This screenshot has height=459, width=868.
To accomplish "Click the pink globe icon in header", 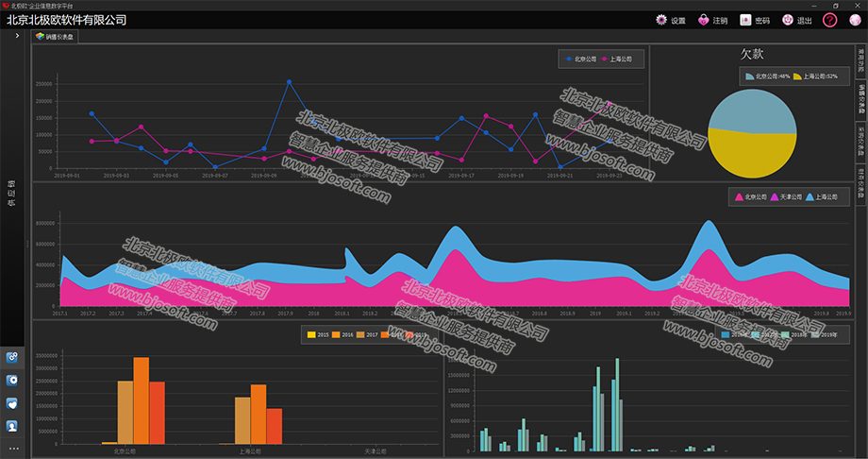I will (x=855, y=20).
